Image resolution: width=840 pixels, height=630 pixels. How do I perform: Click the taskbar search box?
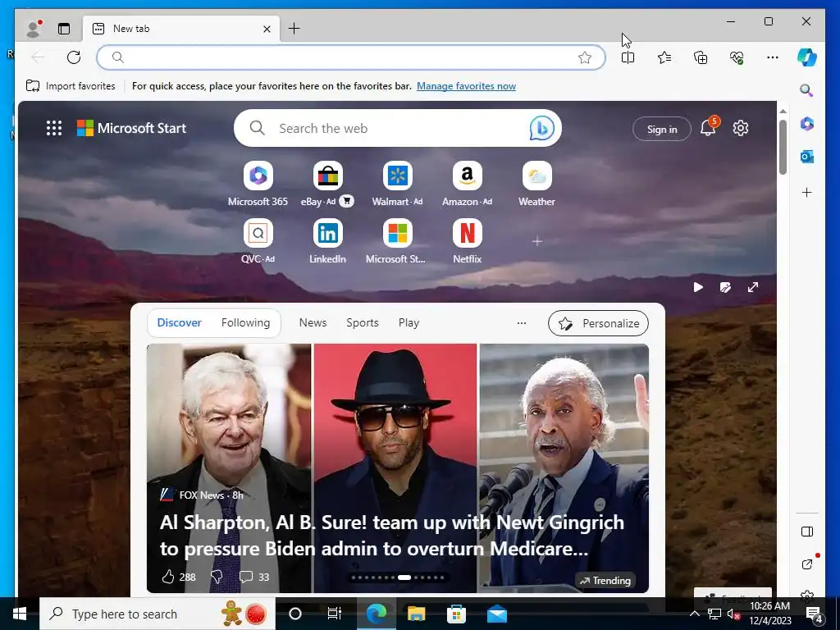click(157, 614)
